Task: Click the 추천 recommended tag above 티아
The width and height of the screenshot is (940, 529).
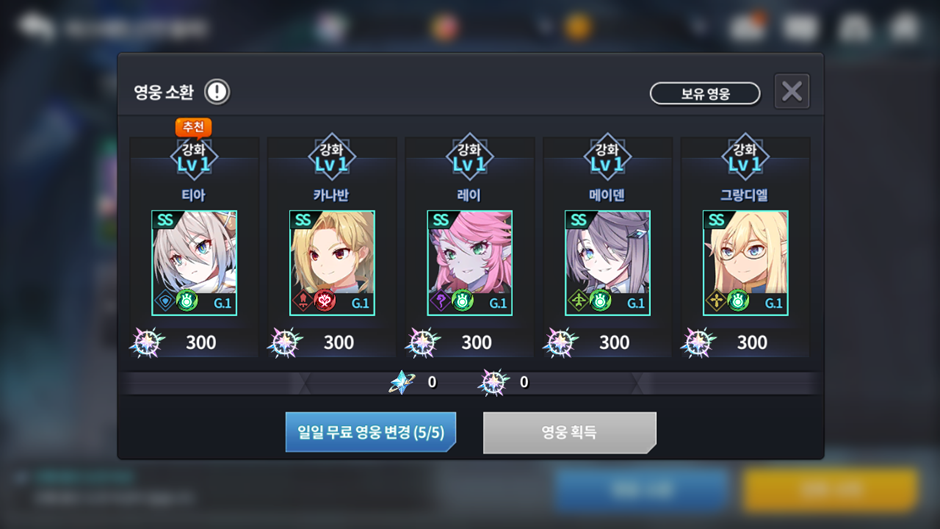Action: pyautogui.click(x=193, y=127)
